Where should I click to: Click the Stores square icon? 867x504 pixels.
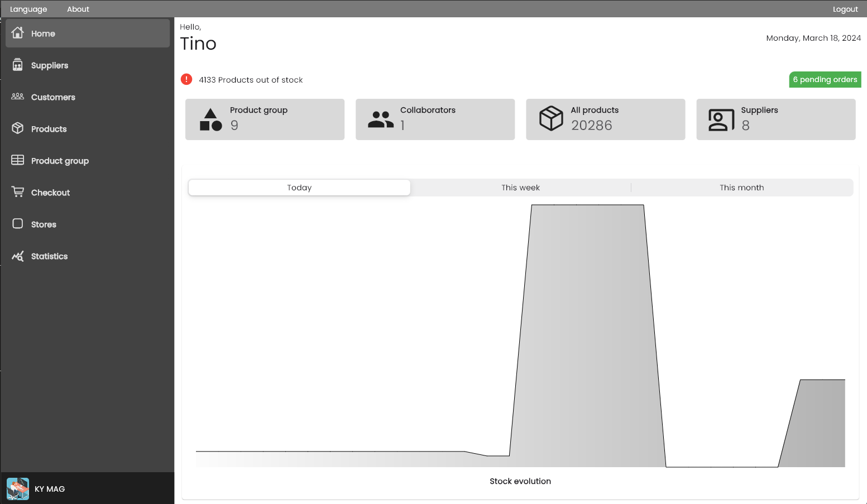[18, 224]
